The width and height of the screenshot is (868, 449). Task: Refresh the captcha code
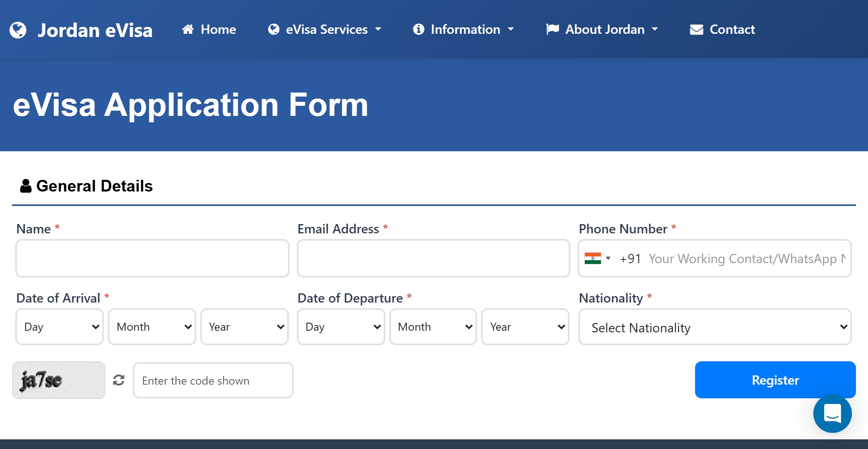pyautogui.click(x=119, y=380)
